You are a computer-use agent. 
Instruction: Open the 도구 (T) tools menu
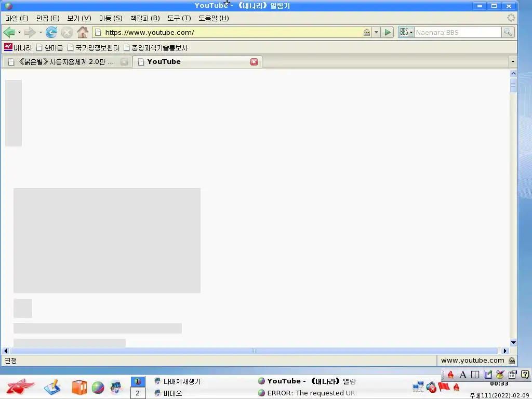coord(179,18)
